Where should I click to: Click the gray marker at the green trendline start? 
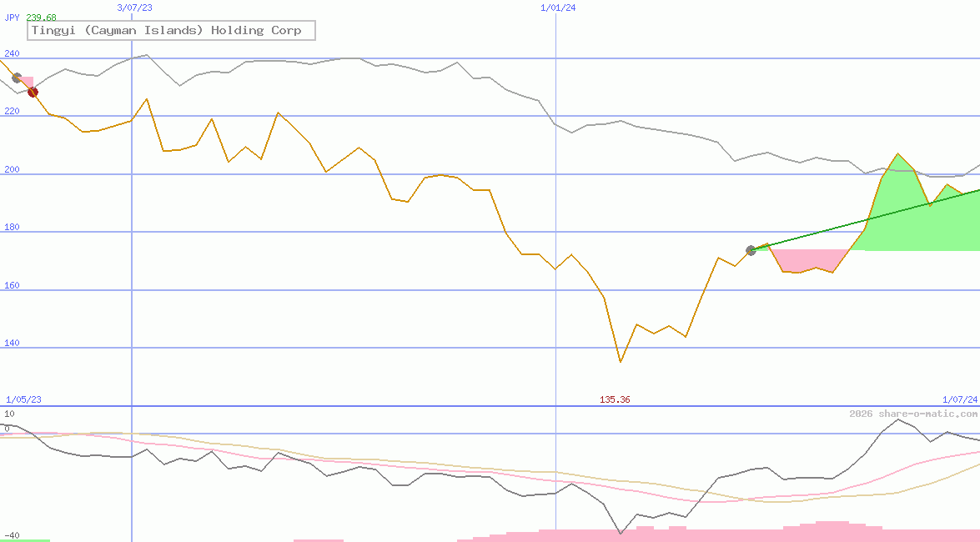coord(751,249)
